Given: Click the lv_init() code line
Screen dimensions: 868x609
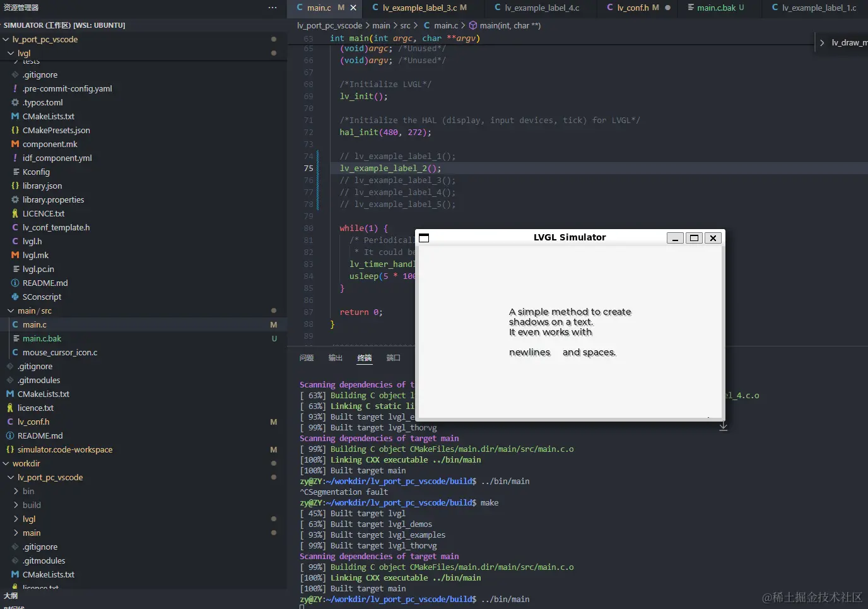Looking at the screenshot, I should click(x=364, y=97).
